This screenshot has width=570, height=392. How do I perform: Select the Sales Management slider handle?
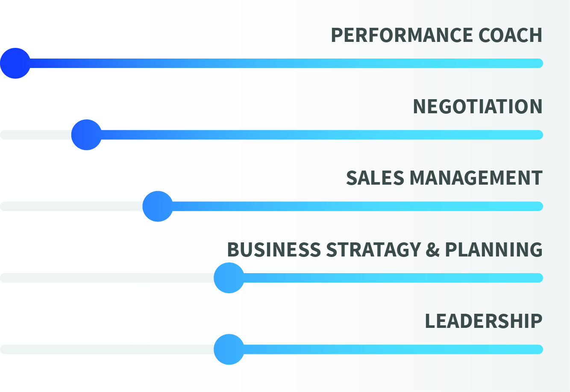(158, 206)
